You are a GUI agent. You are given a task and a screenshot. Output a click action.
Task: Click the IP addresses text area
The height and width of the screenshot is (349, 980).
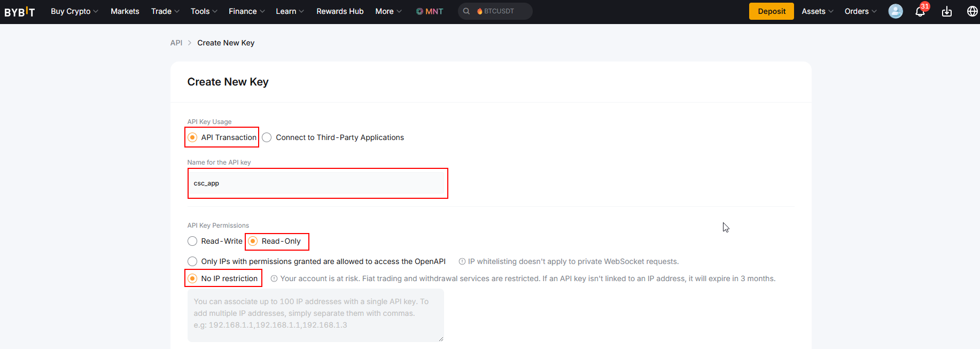[x=315, y=315]
